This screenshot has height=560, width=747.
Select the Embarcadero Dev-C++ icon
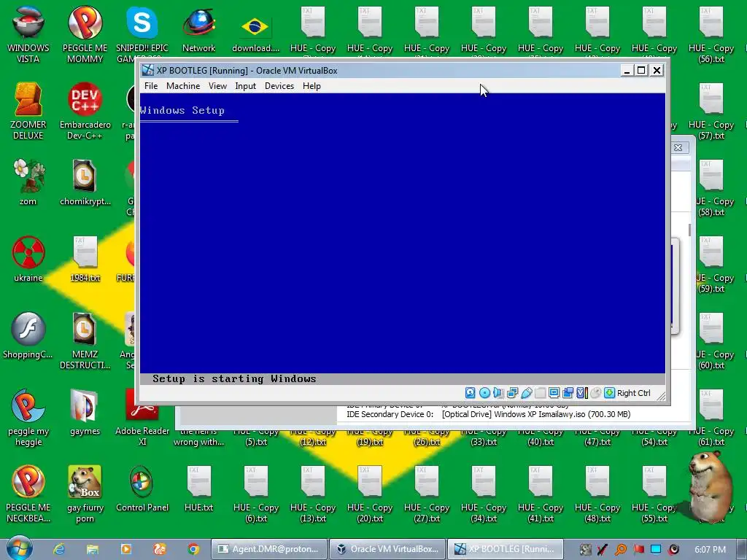[85, 111]
